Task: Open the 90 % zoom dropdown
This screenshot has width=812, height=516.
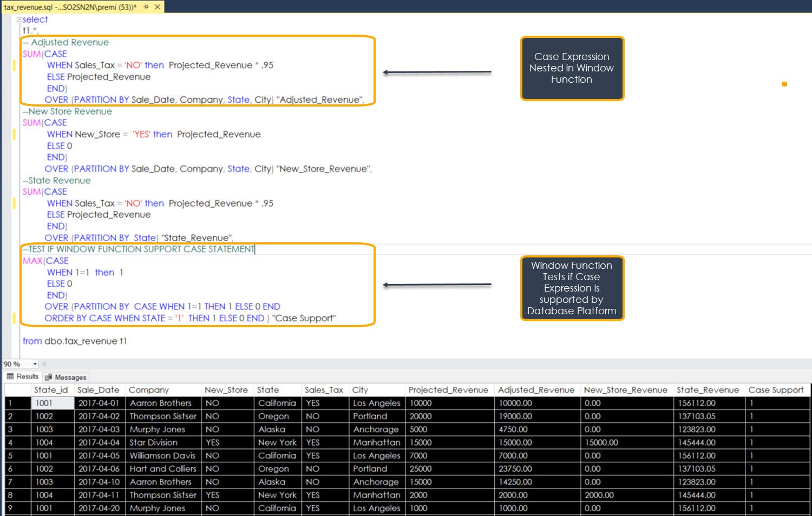Action: [35, 364]
